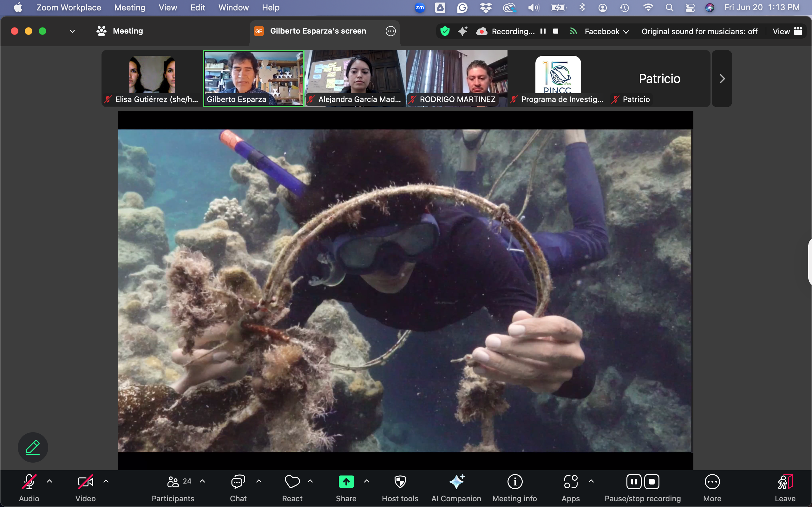The width and height of the screenshot is (812, 507).
Task: Expand audio options arrow next to Audio
Action: (49, 481)
